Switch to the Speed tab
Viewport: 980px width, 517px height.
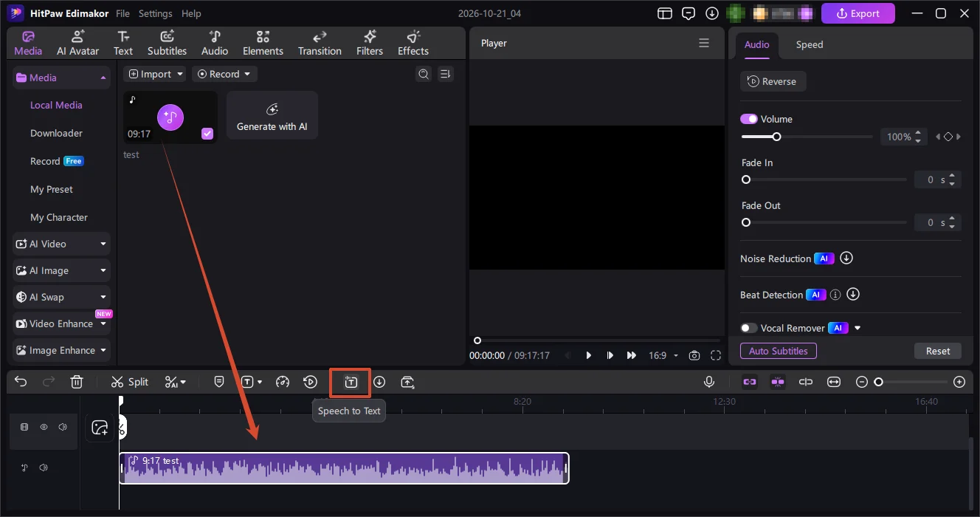(x=810, y=44)
